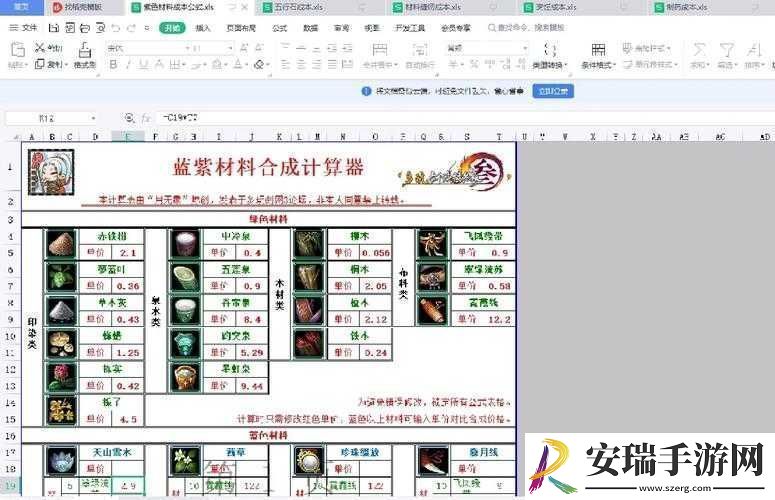Click the fill color bucket icon
Screen dimensions: 775x500
(x=217, y=64)
